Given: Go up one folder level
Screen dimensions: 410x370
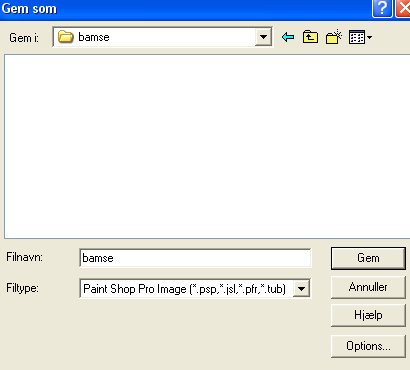Looking at the screenshot, I should (310, 37).
